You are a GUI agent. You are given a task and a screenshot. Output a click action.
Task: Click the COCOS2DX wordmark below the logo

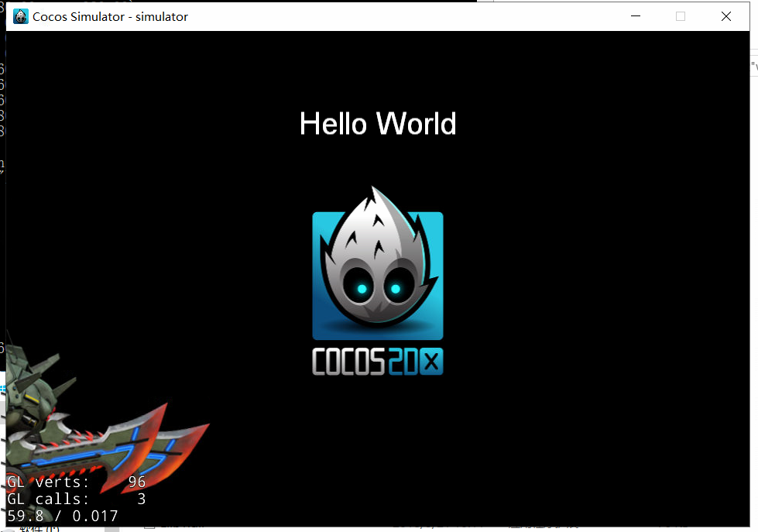[378, 362]
